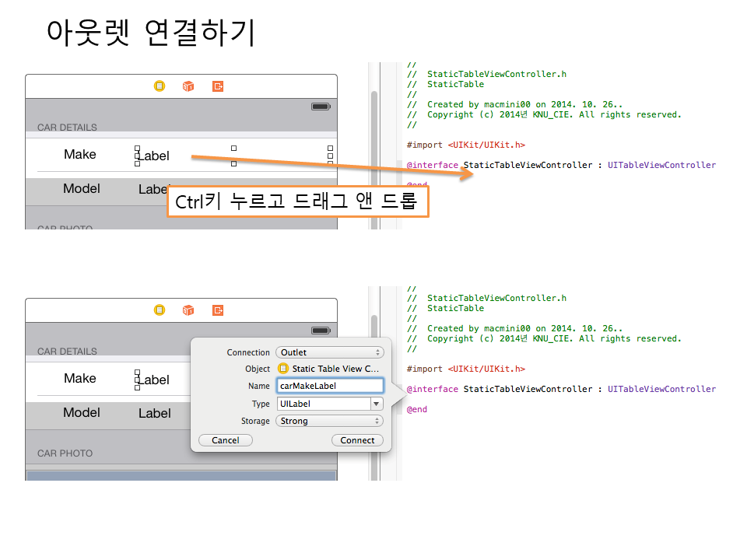
Task: Click the UITableViewController superclass in upper code
Action: click(x=661, y=165)
